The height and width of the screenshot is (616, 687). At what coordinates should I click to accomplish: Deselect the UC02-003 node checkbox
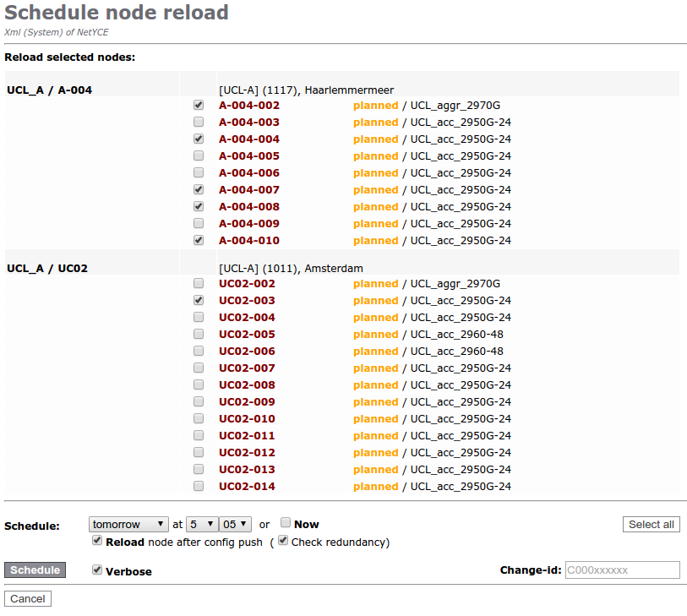199,301
